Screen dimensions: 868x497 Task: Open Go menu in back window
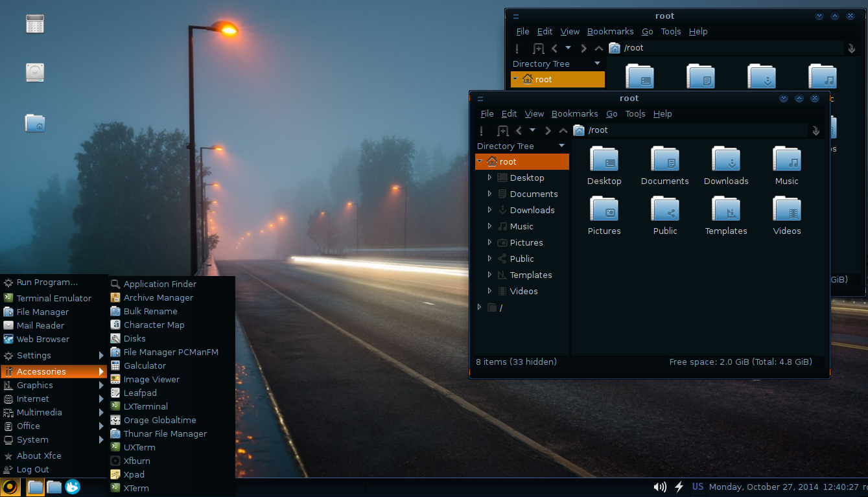(x=648, y=32)
